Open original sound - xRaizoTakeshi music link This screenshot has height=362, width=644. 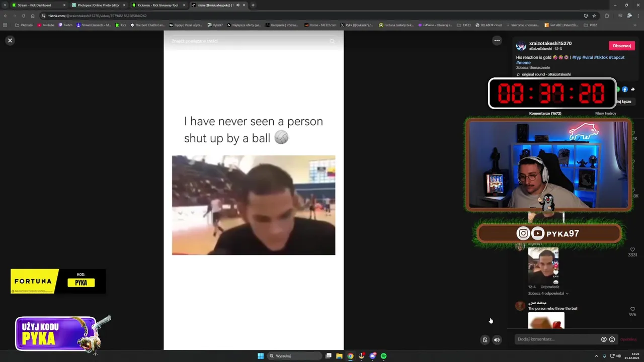pyautogui.click(x=546, y=74)
